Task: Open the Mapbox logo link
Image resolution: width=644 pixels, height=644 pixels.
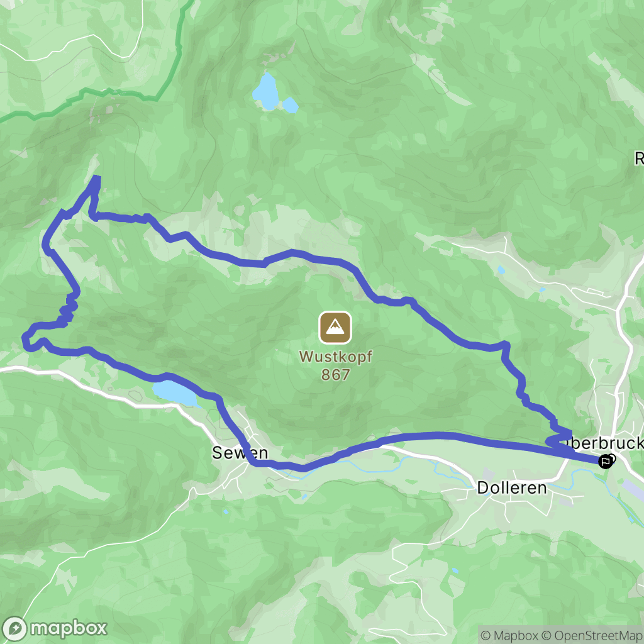Action: point(54,628)
